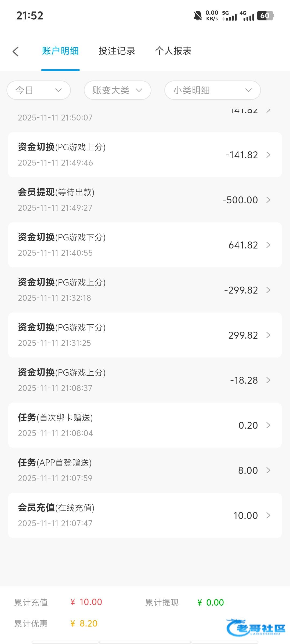Open arrow for the 8.00 task reward

point(268,470)
